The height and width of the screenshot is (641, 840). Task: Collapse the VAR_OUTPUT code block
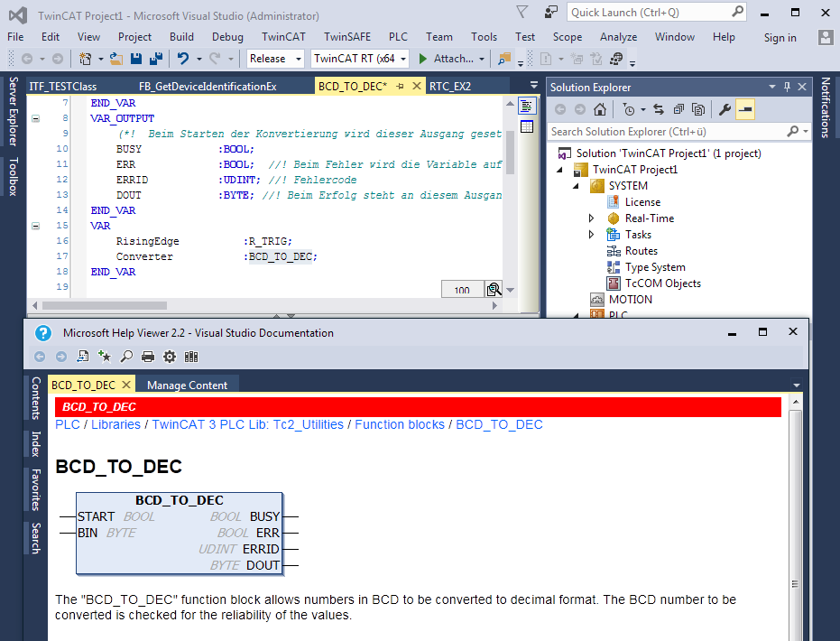point(36,118)
